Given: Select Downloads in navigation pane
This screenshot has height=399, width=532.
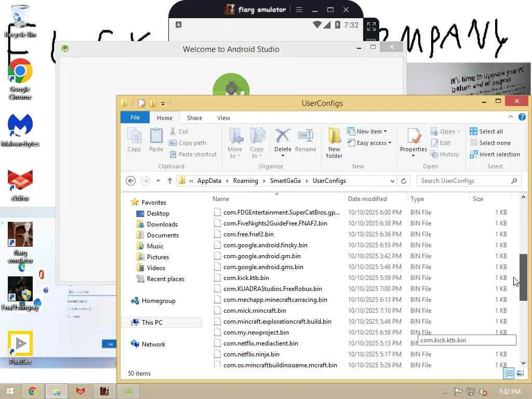Looking at the screenshot, I should [162, 224].
